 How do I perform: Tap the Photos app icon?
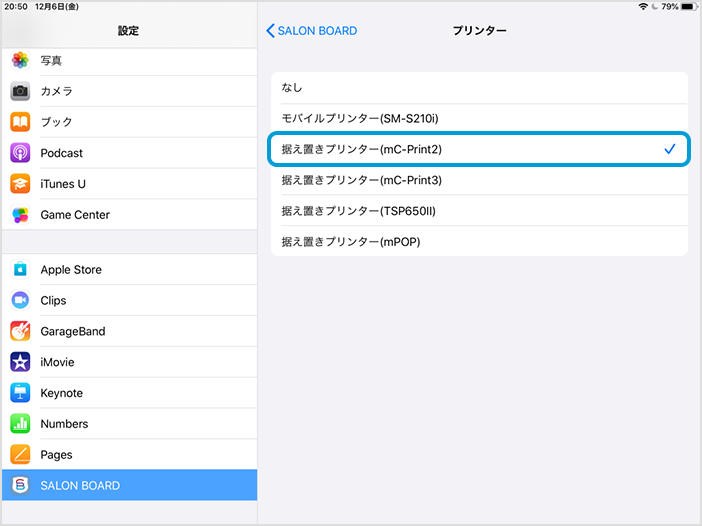point(20,60)
